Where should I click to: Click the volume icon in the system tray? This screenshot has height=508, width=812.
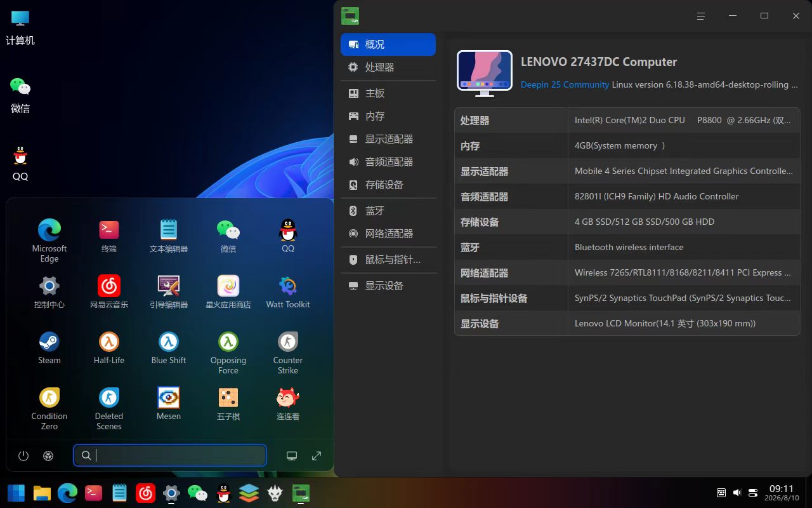coord(737,493)
